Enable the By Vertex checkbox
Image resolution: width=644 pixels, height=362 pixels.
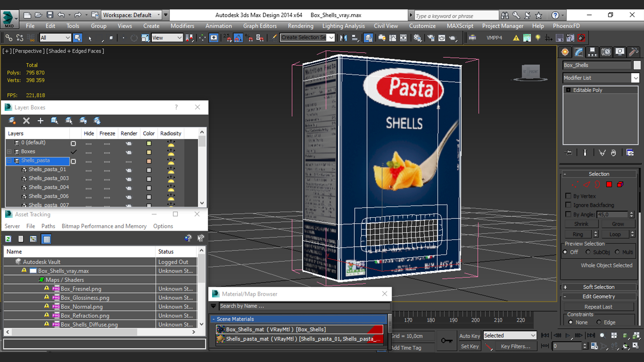568,196
